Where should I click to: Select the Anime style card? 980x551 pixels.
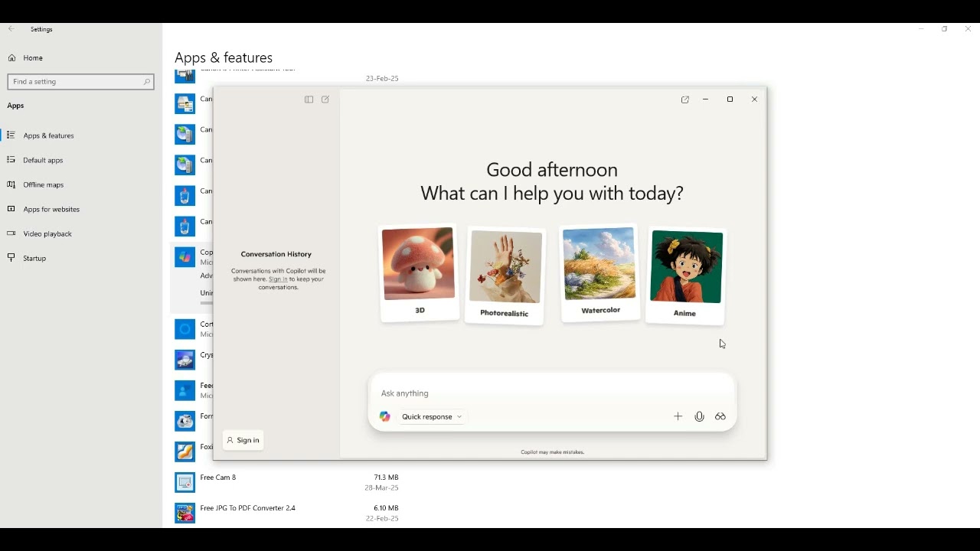click(x=685, y=276)
